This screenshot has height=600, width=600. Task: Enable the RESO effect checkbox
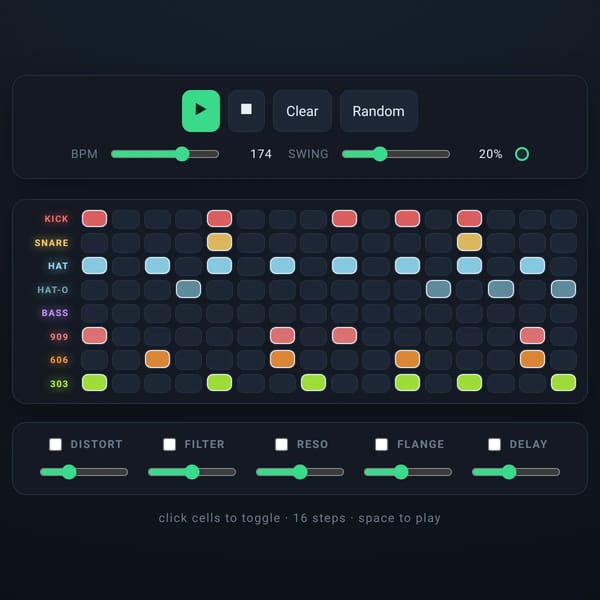282,444
